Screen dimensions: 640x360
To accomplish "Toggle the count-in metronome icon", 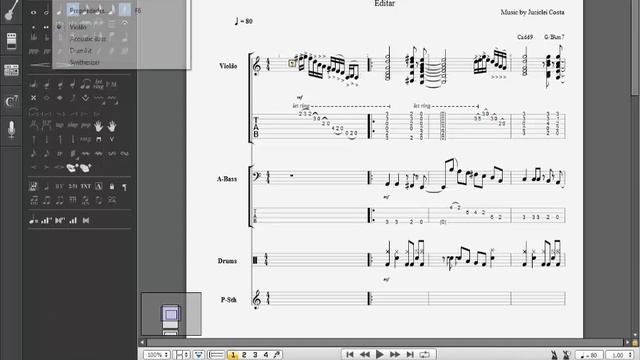I will pos(567,355).
